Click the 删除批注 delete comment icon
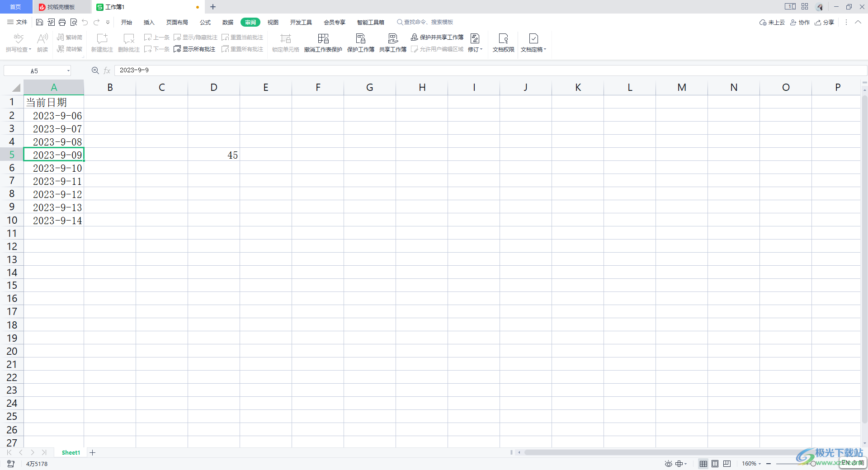The width and height of the screenshot is (868, 470). click(x=129, y=39)
